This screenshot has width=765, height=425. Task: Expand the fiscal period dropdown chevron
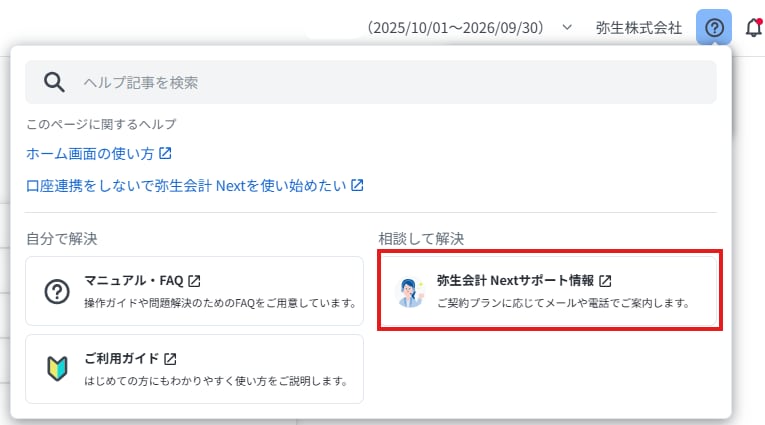tap(567, 27)
